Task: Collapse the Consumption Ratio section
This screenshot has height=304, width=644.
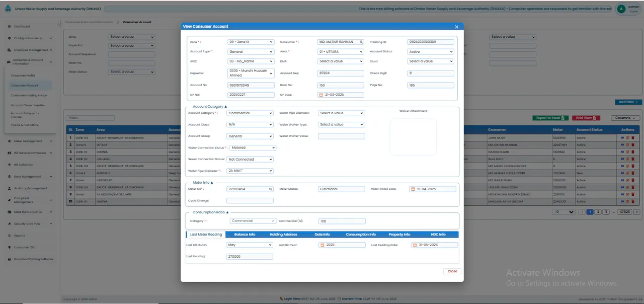Action: (x=211, y=212)
